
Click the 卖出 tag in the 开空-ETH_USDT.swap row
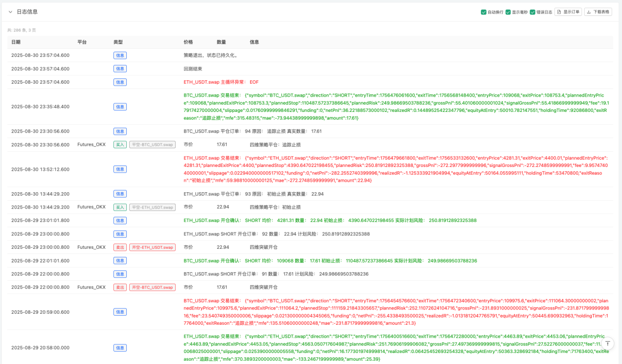pyautogui.click(x=120, y=247)
